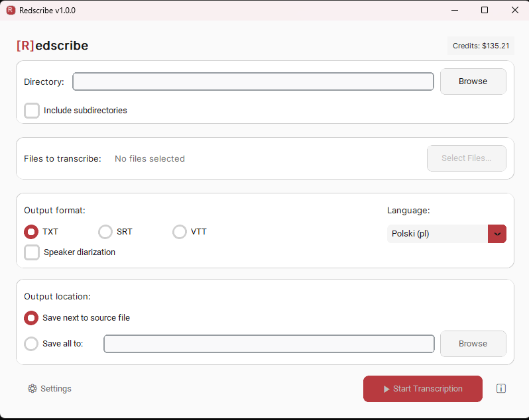Minimize the Redscribe window
Image resolution: width=529 pixels, height=420 pixels.
[x=455, y=10]
